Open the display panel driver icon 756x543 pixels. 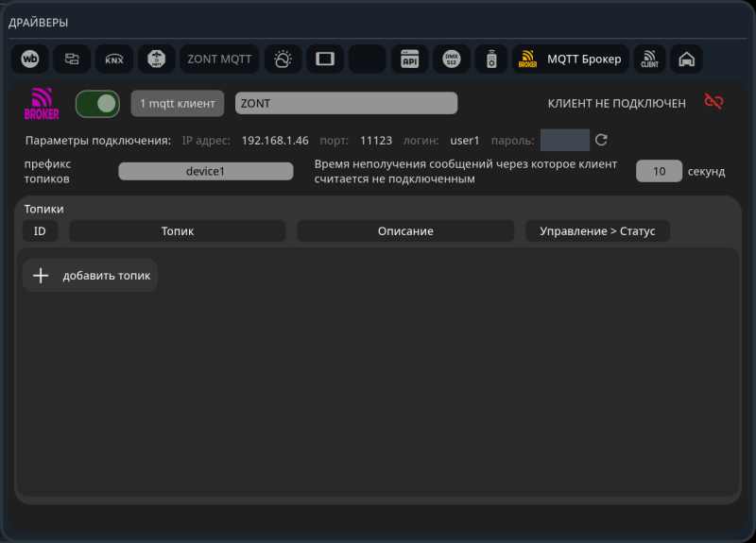325,59
